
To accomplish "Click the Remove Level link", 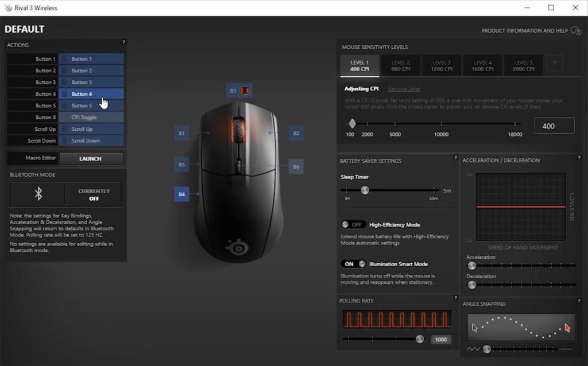I will coord(404,89).
